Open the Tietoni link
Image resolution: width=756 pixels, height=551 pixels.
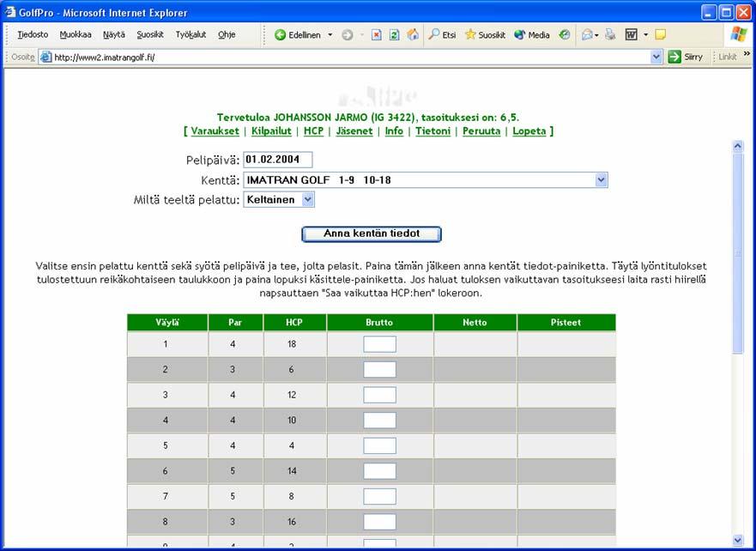pos(433,130)
